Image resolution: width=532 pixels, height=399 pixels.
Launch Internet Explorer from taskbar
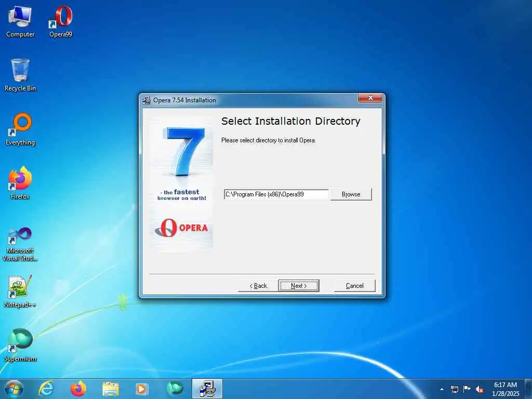point(46,389)
